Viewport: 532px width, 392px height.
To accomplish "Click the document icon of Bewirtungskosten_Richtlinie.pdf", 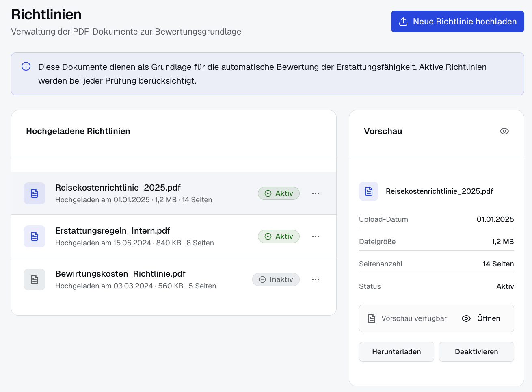I will [35, 279].
